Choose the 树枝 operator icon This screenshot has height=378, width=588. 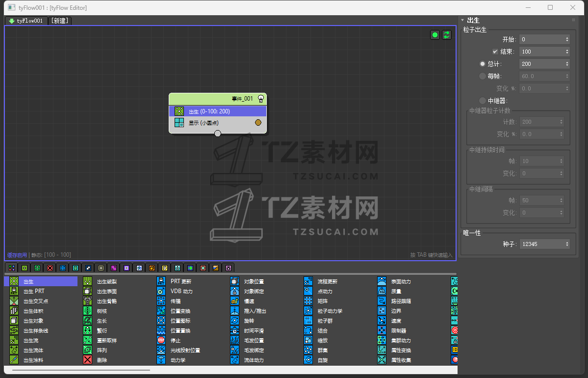pos(88,311)
